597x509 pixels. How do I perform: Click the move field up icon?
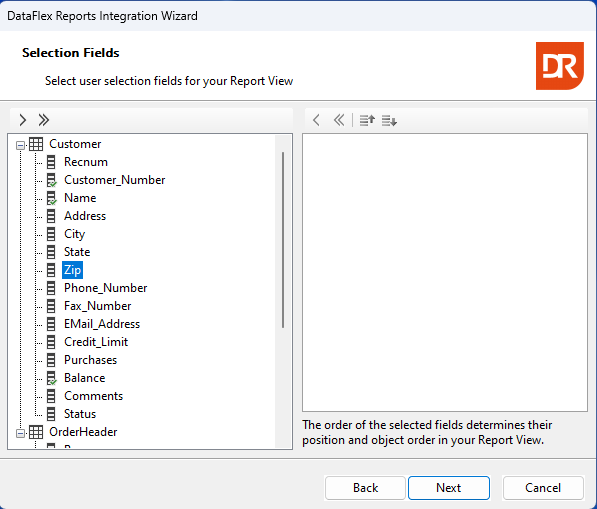click(367, 120)
